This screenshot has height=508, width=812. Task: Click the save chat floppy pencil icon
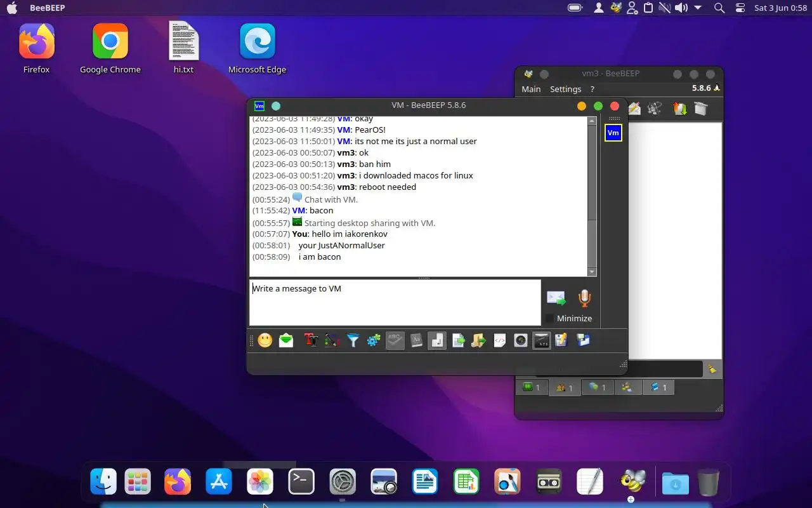(561, 340)
